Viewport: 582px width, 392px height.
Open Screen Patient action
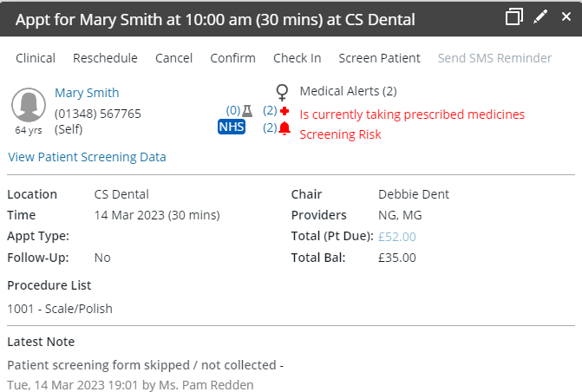[x=379, y=58]
